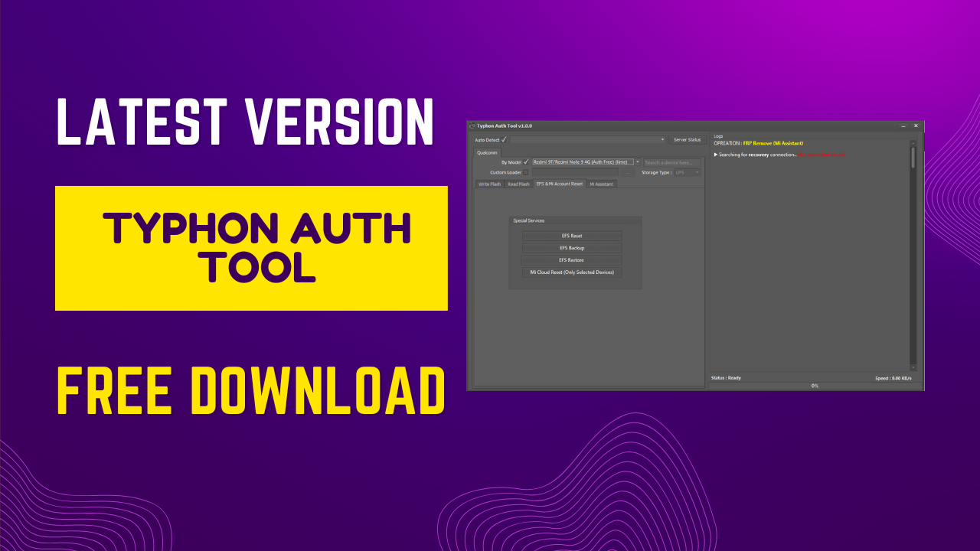Image resolution: width=980 pixels, height=551 pixels.
Task: Close the Typhon Auth Tool window
Action: pyautogui.click(x=916, y=126)
